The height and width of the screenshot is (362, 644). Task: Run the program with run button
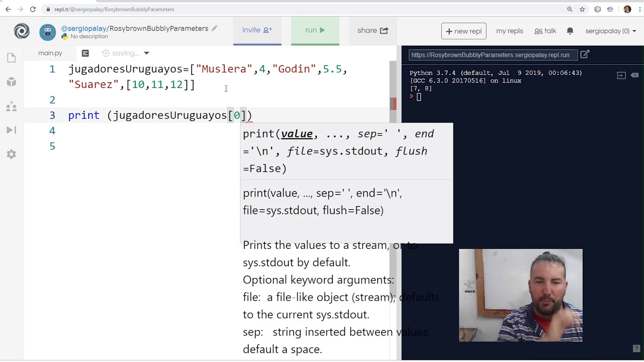click(x=315, y=30)
